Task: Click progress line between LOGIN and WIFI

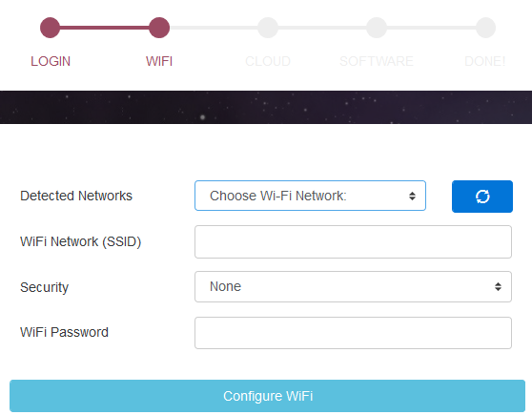Action: pyautogui.click(x=105, y=28)
